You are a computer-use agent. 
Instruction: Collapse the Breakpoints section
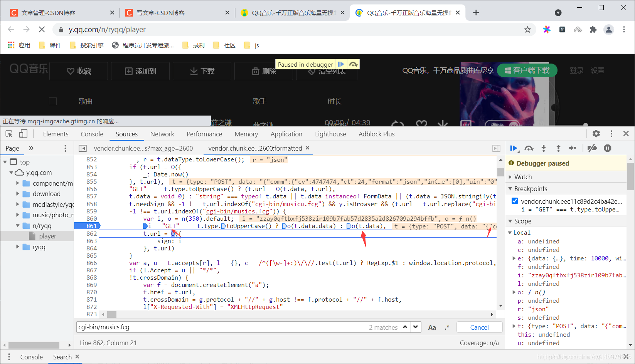(510, 189)
